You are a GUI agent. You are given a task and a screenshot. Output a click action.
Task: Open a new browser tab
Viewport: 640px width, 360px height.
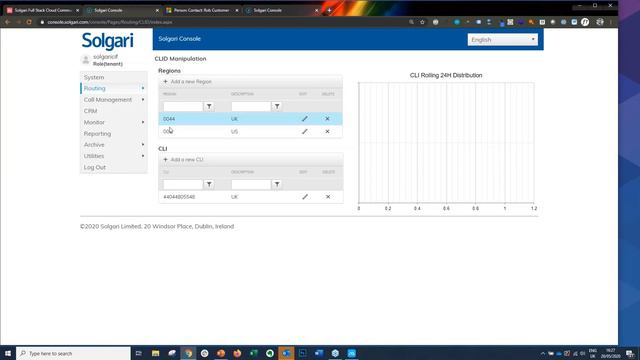coord(329,10)
